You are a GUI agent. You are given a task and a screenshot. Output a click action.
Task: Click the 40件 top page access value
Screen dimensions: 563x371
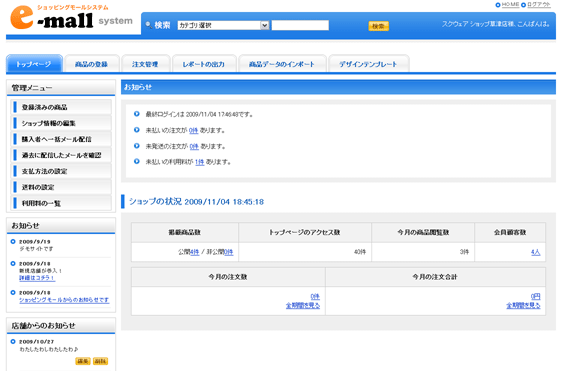360,252
